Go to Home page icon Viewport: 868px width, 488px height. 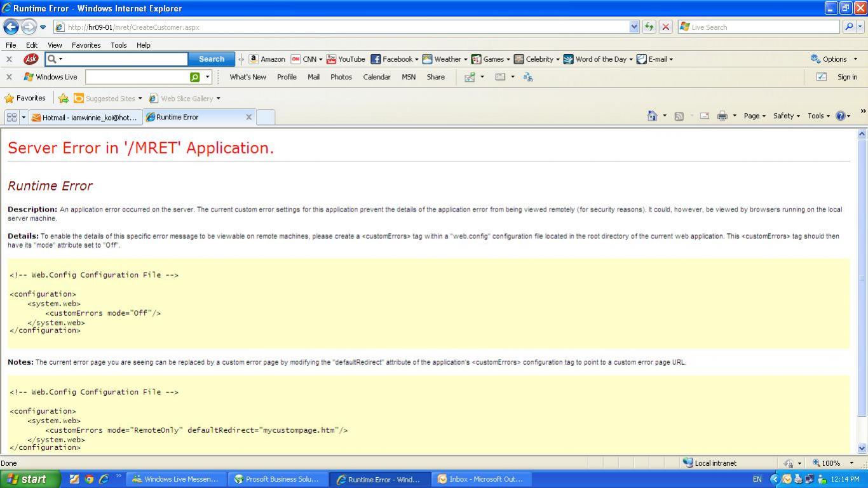pyautogui.click(x=652, y=116)
